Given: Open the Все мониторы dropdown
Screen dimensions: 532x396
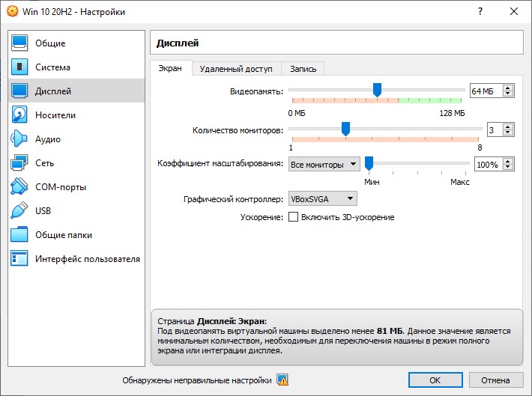Looking at the screenshot, I should tap(324, 165).
